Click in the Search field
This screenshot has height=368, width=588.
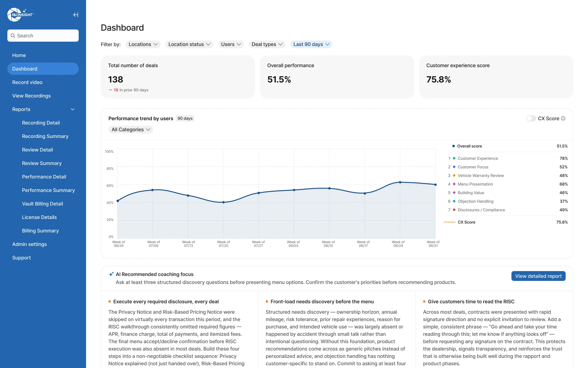tap(43, 36)
